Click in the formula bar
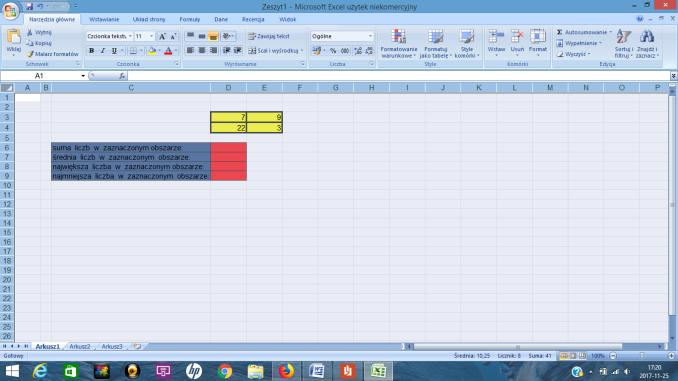Screen dimensions: 678x381 point(398,76)
